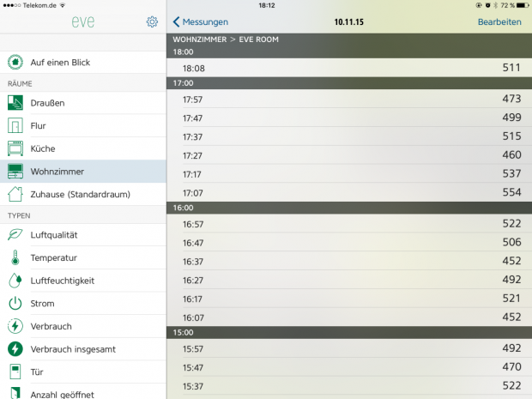
Task: Click the 10.11.15 date title
Action: pyautogui.click(x=348, y=22)
